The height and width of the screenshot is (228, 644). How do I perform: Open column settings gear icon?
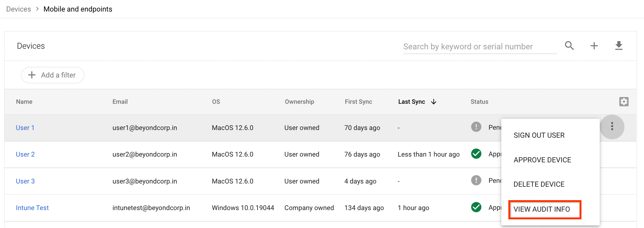coord(624,102)
